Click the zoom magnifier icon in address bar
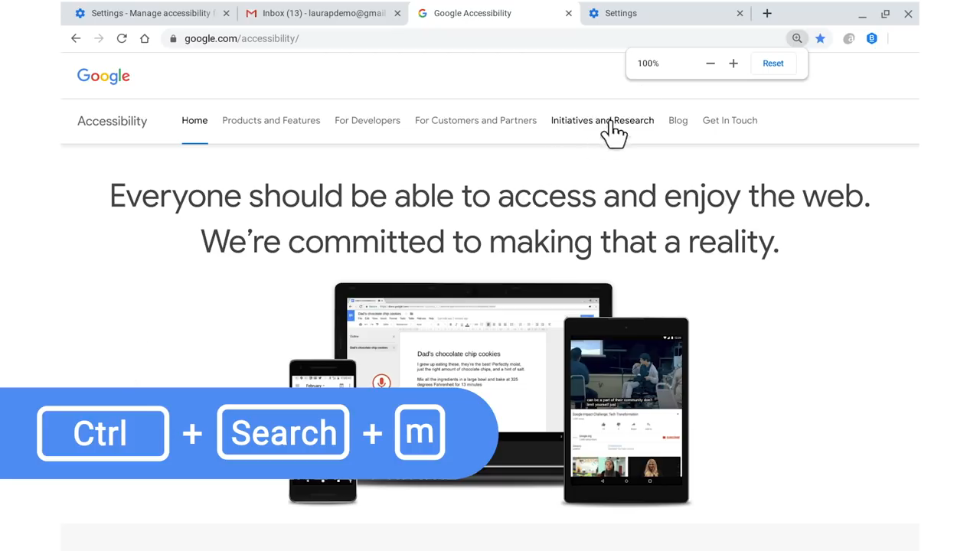 click(797, 38)
